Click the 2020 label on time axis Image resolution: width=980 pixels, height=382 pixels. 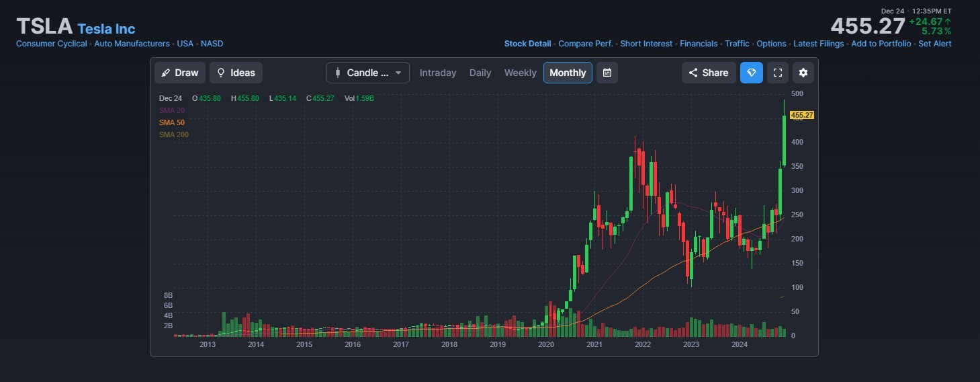point(546,344)
